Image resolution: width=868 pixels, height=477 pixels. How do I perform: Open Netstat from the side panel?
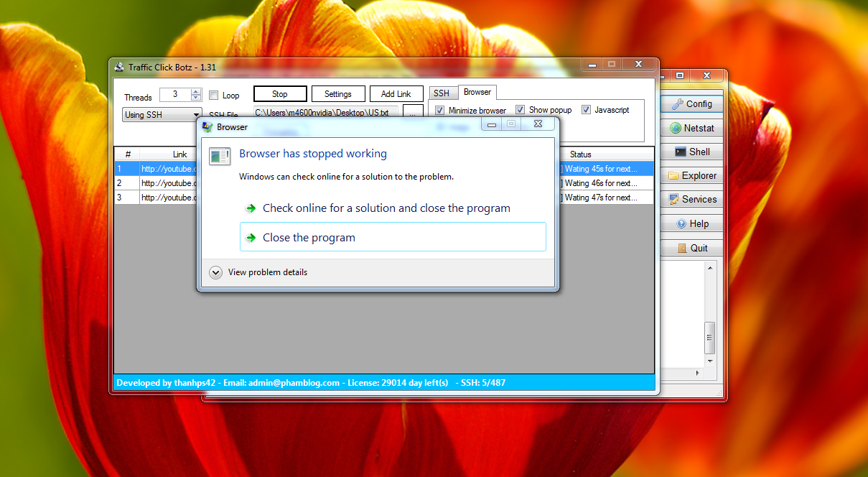point(692,128)
